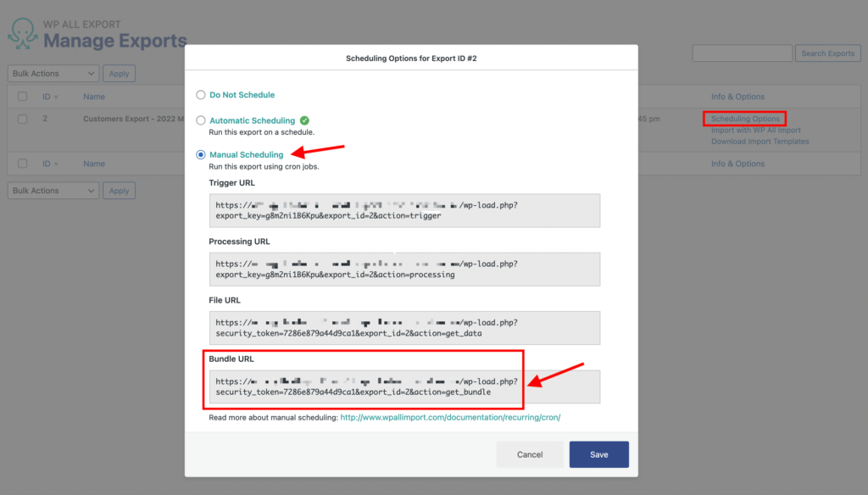Viewport: 868px width, 495px height.
Task: Save the scheduling options
Action: tap(598, 454)
